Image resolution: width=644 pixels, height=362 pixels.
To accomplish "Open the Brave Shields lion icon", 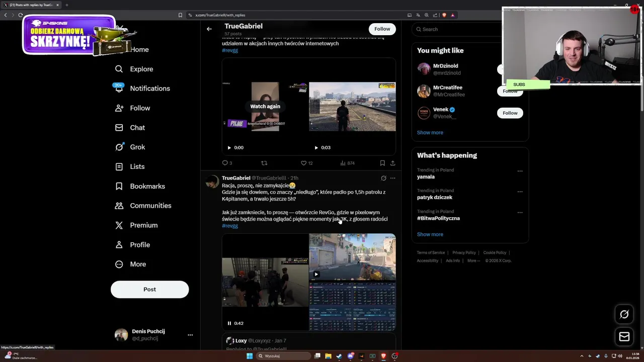I will pyautogui.click(x=444, y=15).
